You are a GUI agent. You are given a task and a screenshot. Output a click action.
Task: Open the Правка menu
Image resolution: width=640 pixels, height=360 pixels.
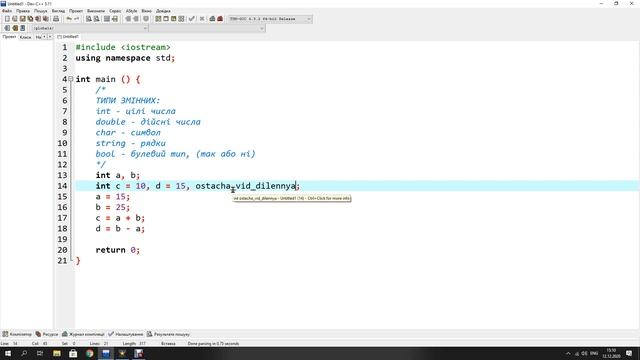click(x=23, y=11)
